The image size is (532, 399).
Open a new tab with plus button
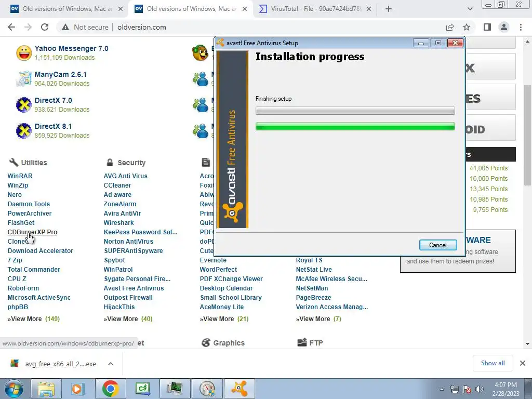[389, 9]
